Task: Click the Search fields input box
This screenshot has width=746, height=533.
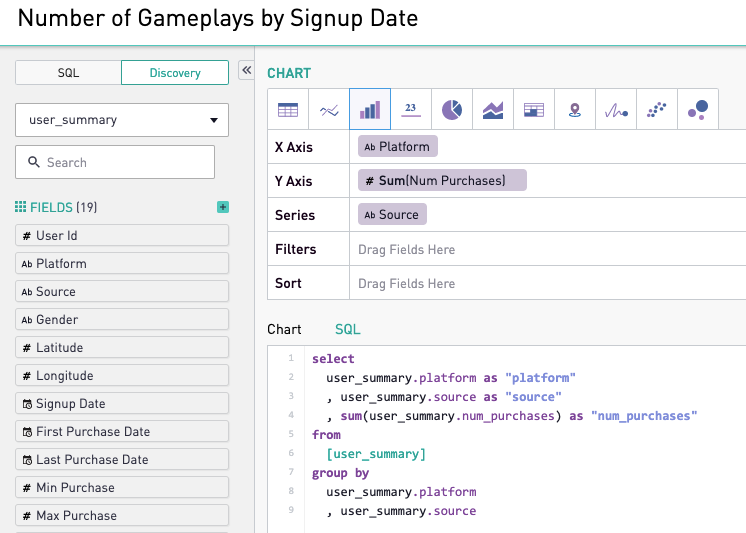Action: (115, 162)
